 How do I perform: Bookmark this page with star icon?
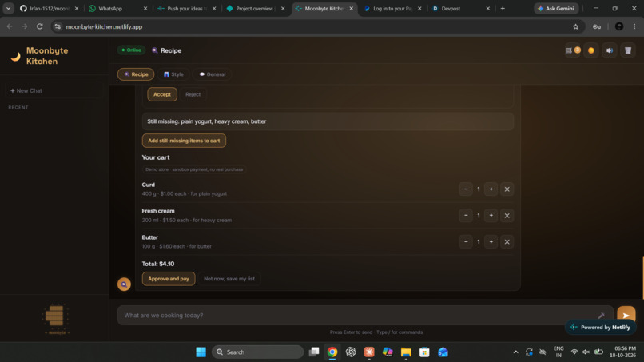[575, 26]
